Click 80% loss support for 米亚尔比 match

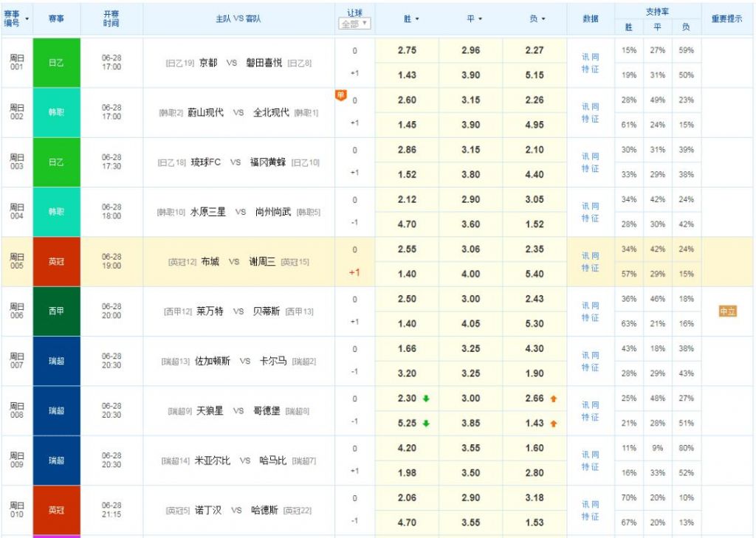tap(686, 449)
